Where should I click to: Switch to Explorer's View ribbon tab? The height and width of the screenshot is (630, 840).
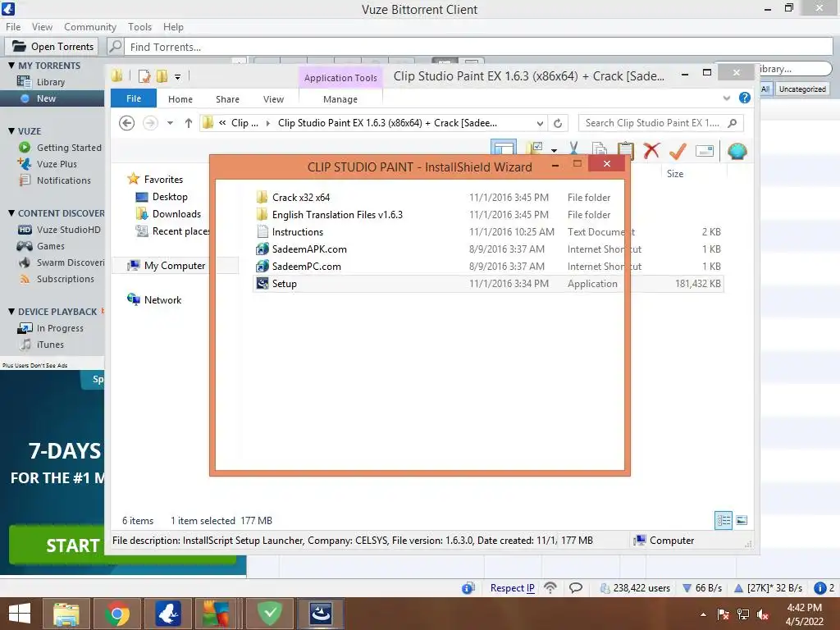[273, 99]
